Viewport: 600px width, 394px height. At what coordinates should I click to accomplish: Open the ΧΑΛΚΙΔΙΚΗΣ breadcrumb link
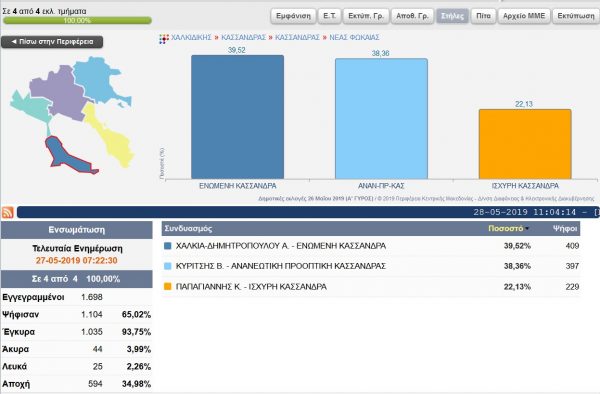click(x=191, y=37)
